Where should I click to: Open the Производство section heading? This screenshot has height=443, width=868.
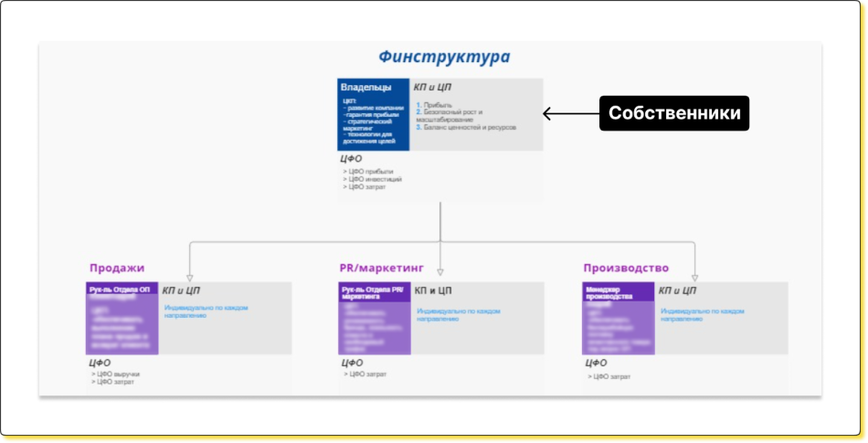pyautogui.click(x=626, y=269)
